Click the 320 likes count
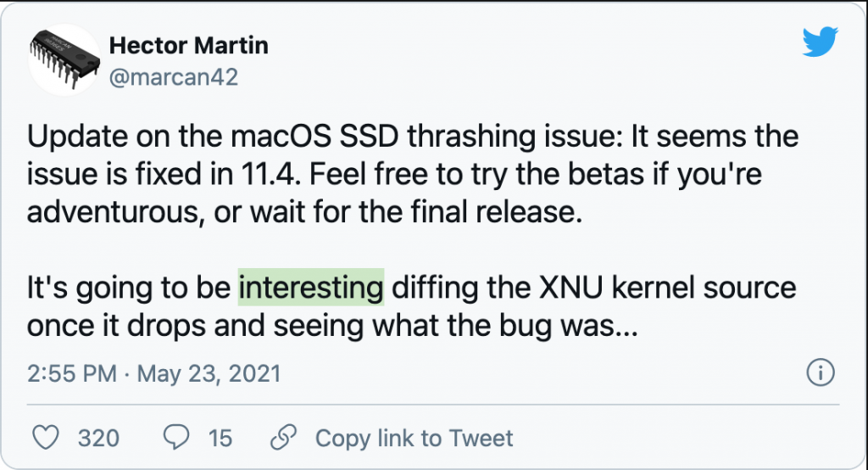 tap(98, 439)
